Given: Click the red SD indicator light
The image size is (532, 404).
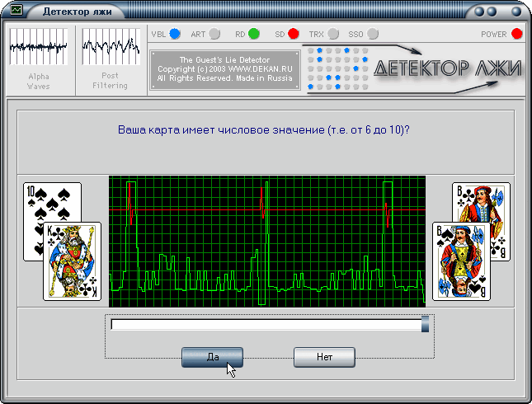Looking at the screenshot, I should 294,34.
